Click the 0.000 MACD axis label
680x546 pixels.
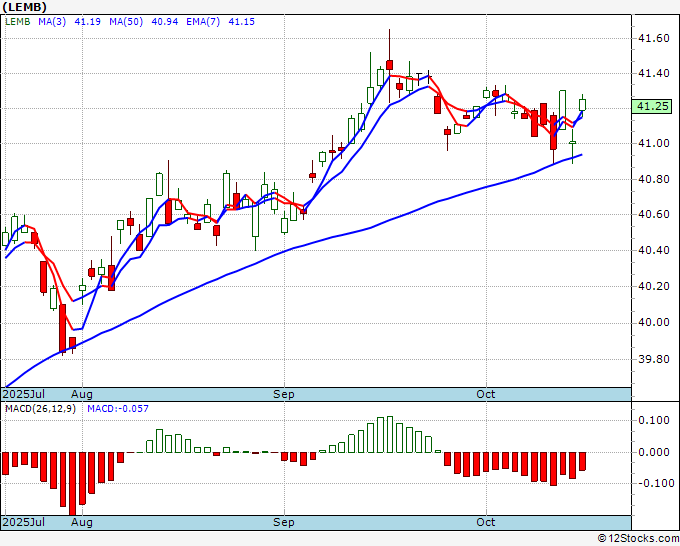point(654,452)
